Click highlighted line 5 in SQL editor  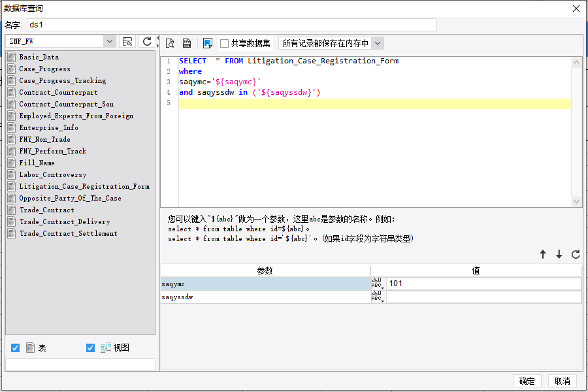coord(374,104)
